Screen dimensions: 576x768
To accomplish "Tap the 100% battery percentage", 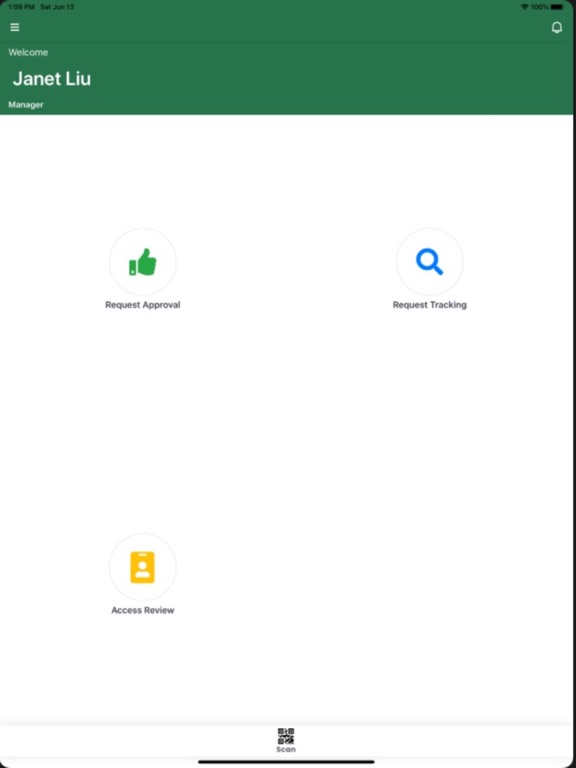I will [x=539, y=7].
